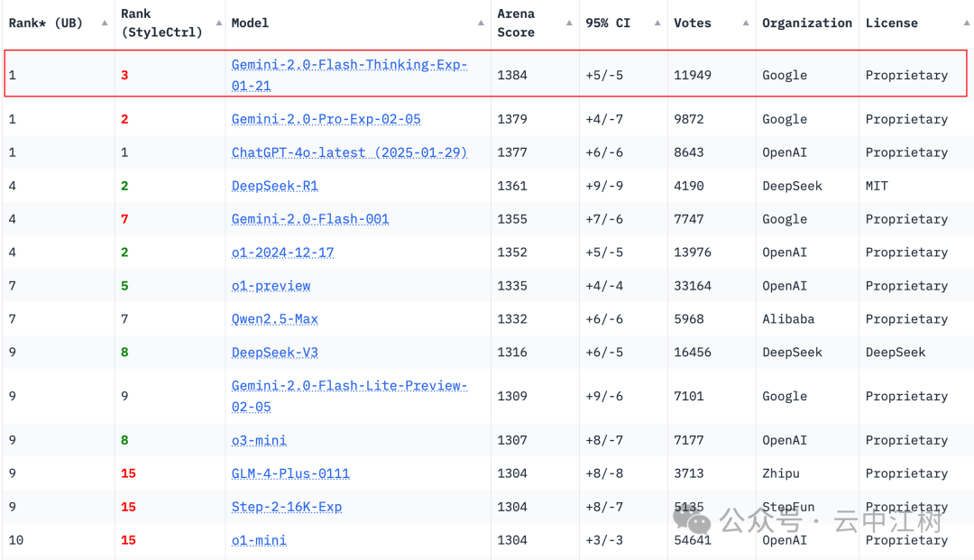Image resolution: width=974 pixels, height=560 pixels.
Task: Click ChatGPT-4o-latest (2025-01-29) link
Action: [x=349, y=152]
